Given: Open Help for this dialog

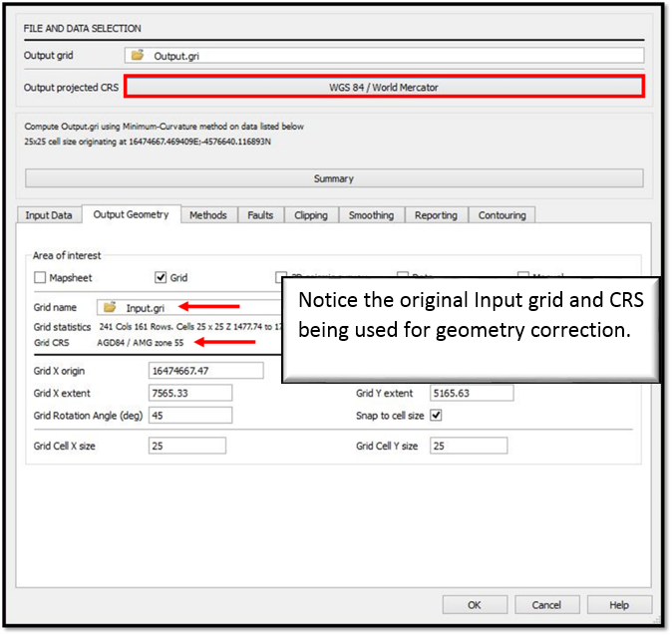Looking at the screenshot, I should (x=619, y=604).
